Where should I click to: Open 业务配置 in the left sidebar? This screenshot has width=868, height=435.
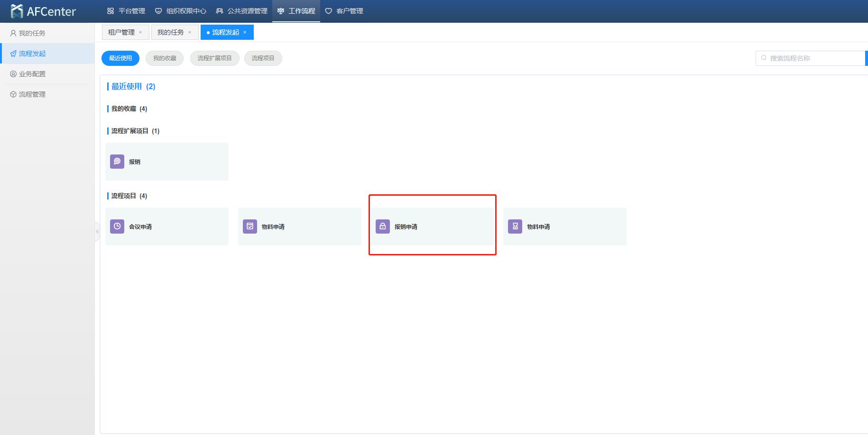[32, 74]
